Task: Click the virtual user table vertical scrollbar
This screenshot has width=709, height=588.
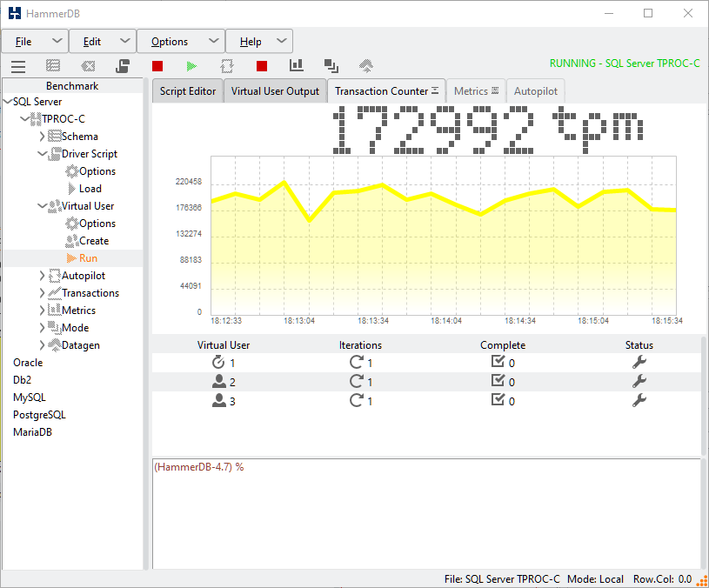Action: point(704,396)
